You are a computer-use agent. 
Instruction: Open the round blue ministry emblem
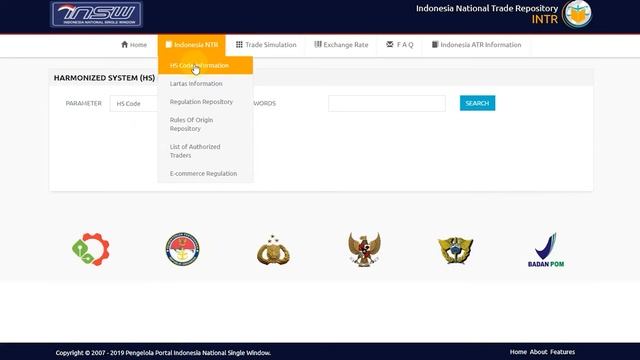click(x=182, y=249)
